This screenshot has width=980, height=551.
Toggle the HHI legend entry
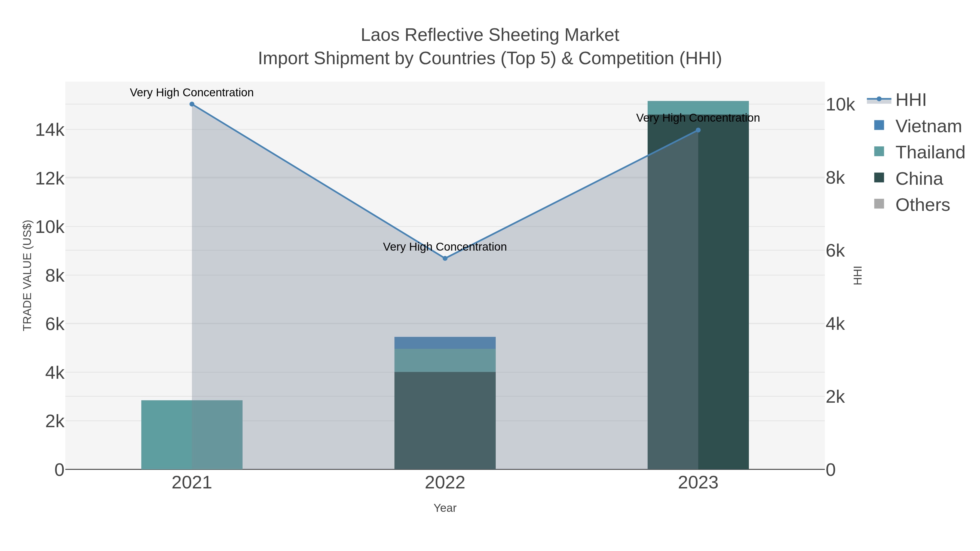click(x=897, y=100)
